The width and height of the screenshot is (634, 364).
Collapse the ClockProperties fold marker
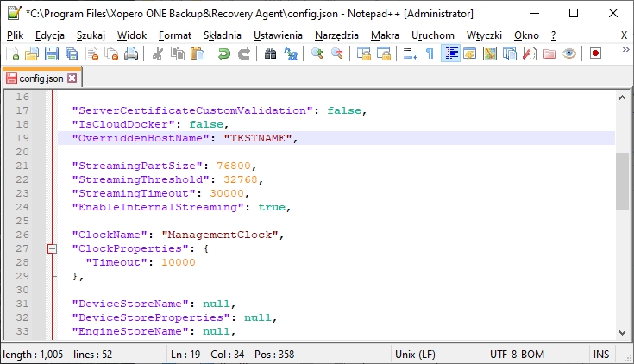coord(51,248)
